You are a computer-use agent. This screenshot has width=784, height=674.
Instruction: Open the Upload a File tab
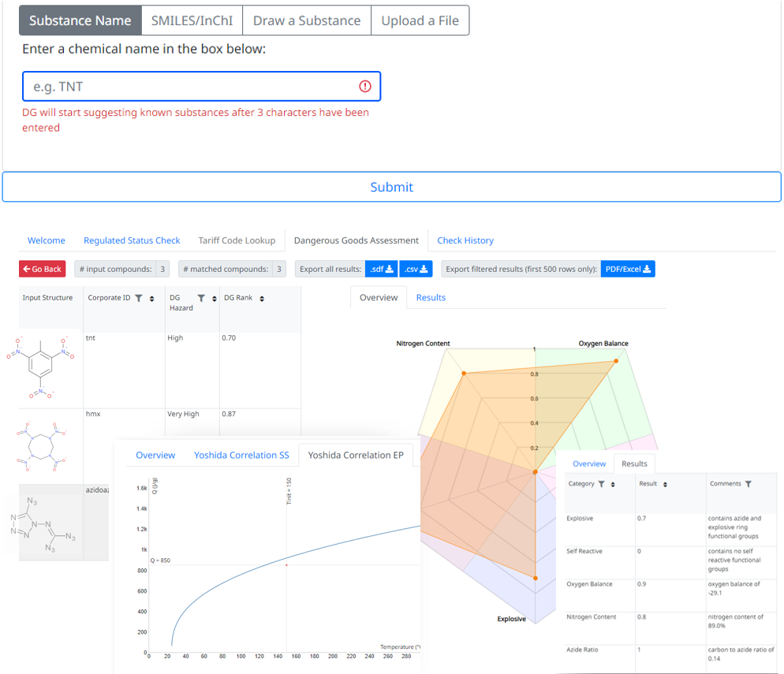(420, 20)
